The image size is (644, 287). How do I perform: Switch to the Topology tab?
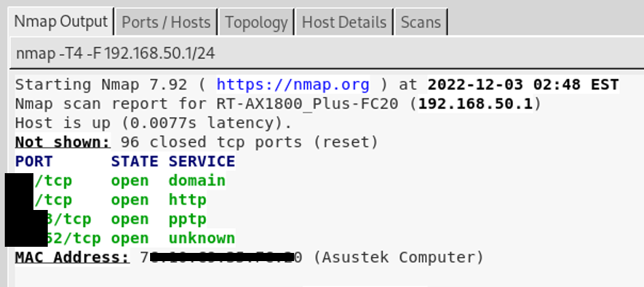[x=257, y=22]
